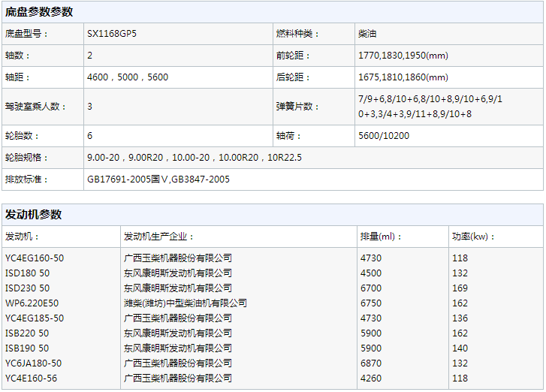
Task: Click displacement value 4500
Action: 371,273
